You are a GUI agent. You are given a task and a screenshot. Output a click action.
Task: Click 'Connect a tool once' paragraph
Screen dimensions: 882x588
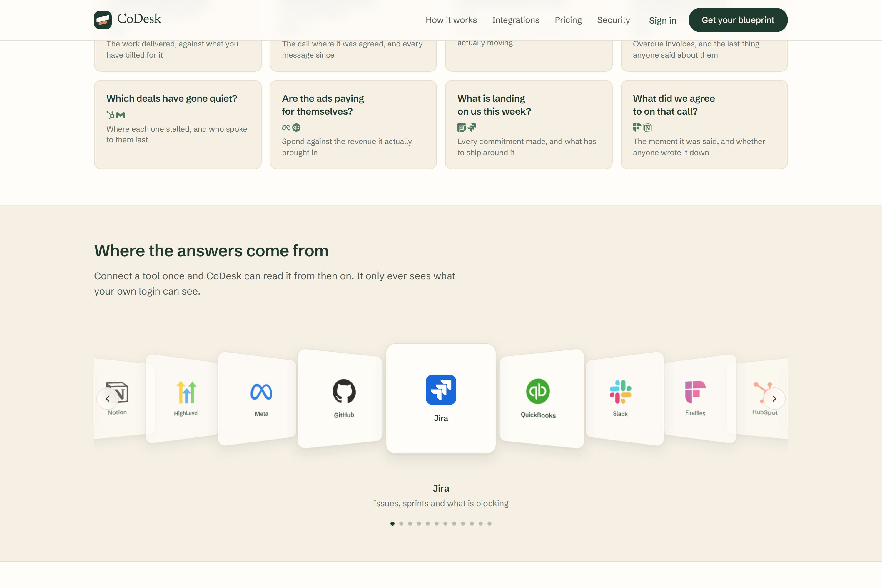275,283
